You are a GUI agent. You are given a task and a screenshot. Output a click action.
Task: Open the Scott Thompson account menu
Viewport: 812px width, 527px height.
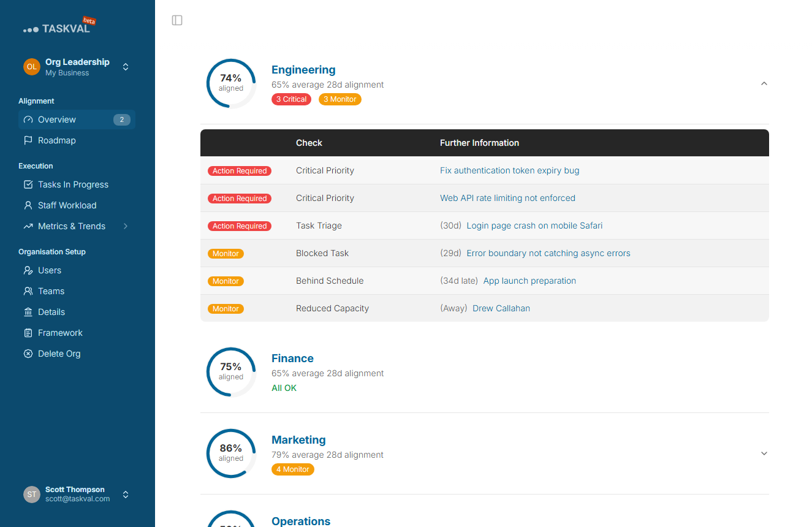(77, 495)
